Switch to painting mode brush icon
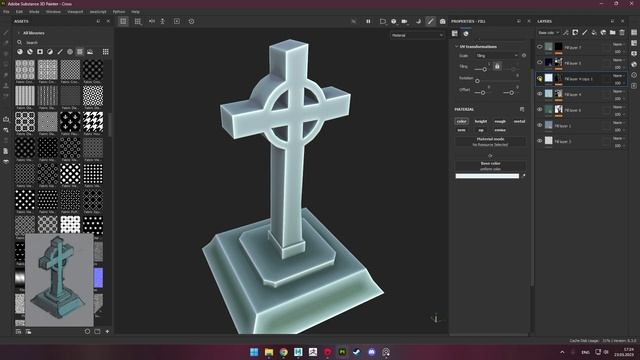 tap(431, 21)
